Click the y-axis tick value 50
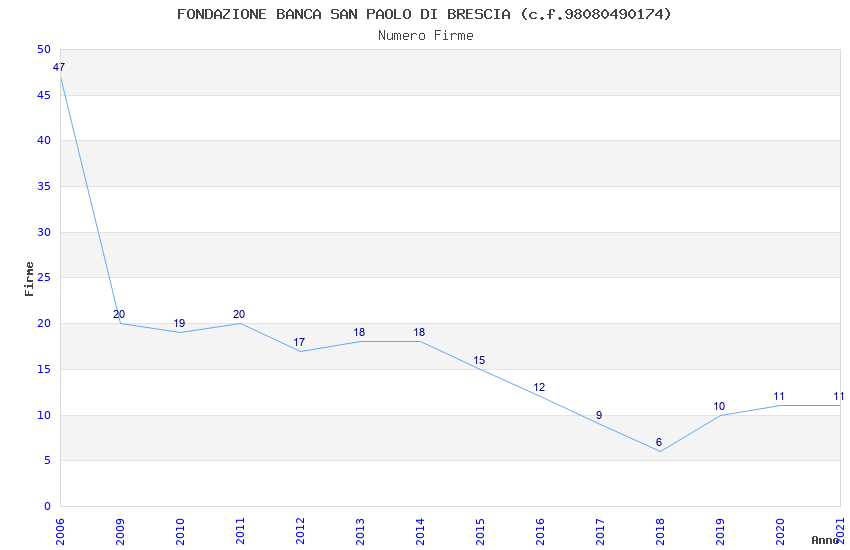Image resolution: width=850 pixels, height=550 pixels. pyautogui.click(x=44, y=49)
